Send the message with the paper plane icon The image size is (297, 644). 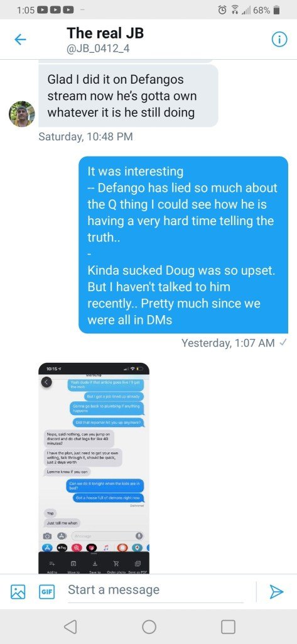(x=276, y=591)
